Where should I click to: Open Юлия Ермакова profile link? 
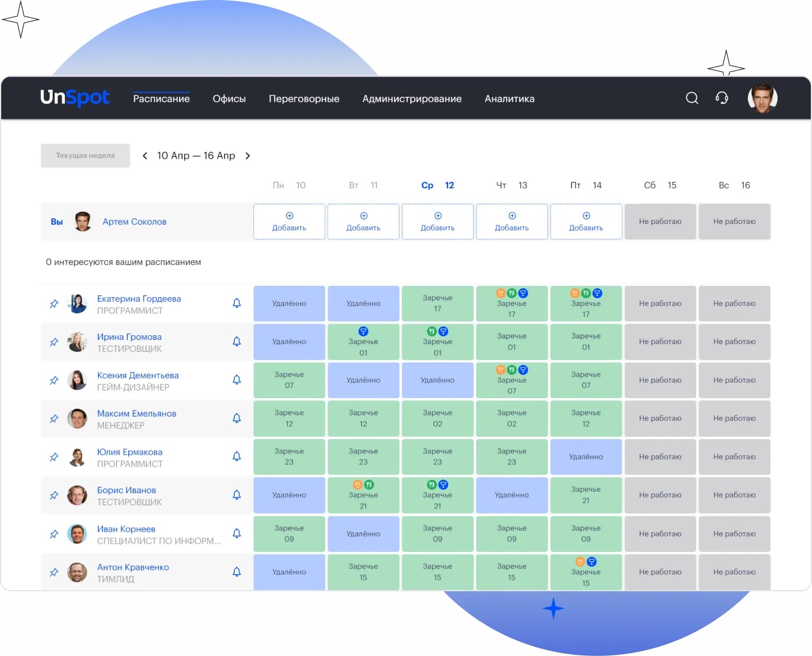tap(130, 452)
